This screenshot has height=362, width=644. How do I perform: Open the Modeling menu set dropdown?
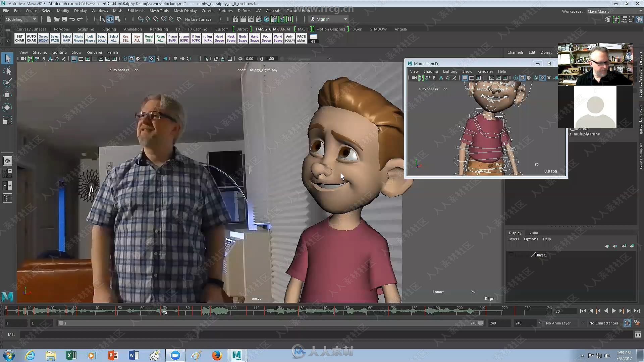pos(20,19)
